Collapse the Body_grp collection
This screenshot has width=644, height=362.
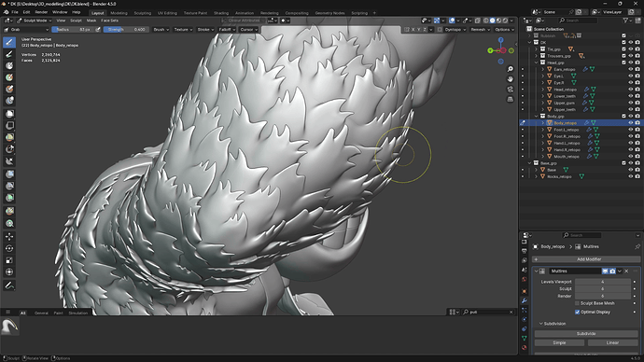coord(536,116)
